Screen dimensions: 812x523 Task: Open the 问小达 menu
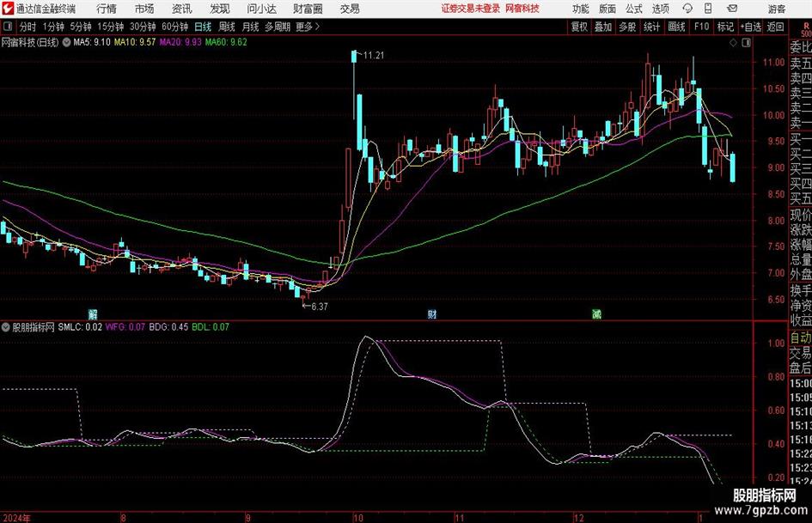(261, 9)
